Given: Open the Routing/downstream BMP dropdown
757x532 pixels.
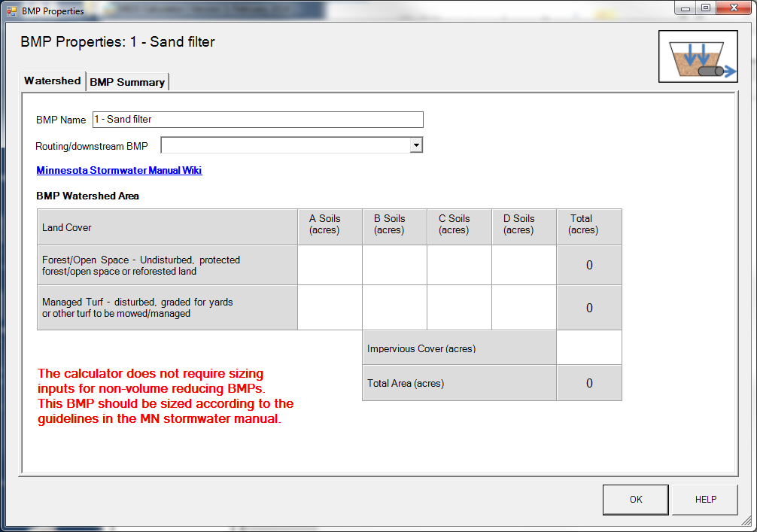Looking at the screenshot, I should 415,144.
